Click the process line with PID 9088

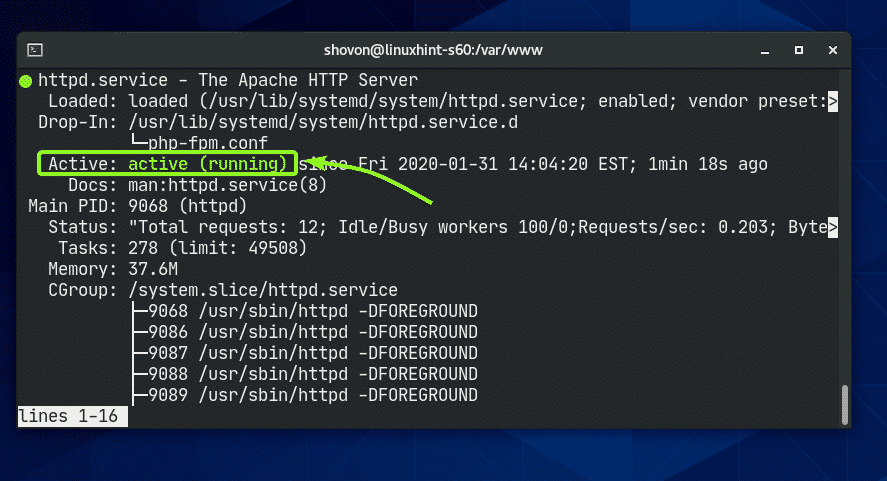click(313, 373)
